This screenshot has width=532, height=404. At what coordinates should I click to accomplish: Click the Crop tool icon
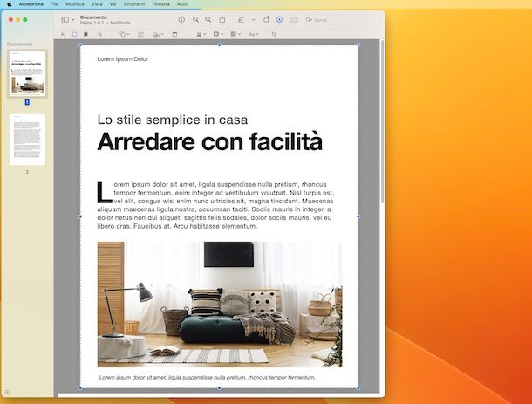[274, 34]
